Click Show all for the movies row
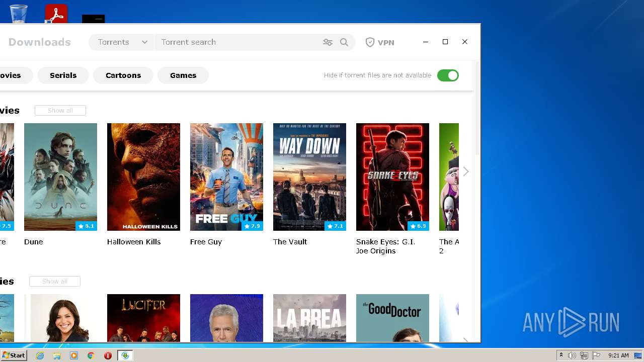Image resolution: width=644 pixels, height=362 pixels. point(60,111)
